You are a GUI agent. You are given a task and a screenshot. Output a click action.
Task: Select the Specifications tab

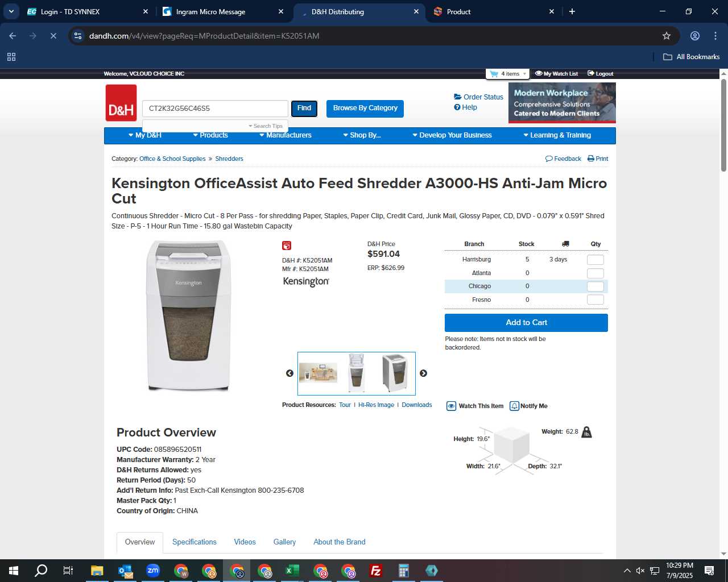tap(195, 542)
